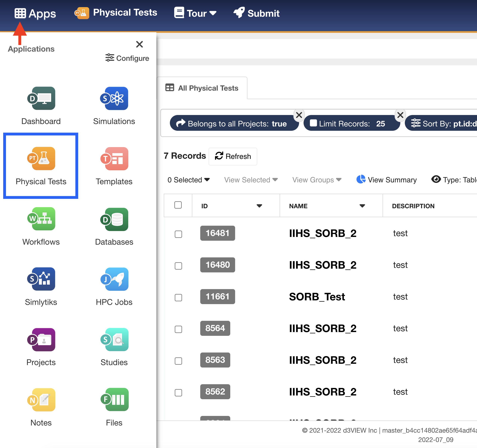
Task: Open the Notes app icon
Action: (x=41, y=400)
